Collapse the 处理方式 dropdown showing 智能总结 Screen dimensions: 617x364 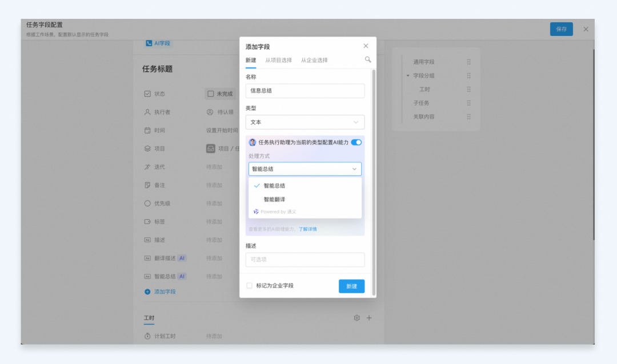coord(305,169)
